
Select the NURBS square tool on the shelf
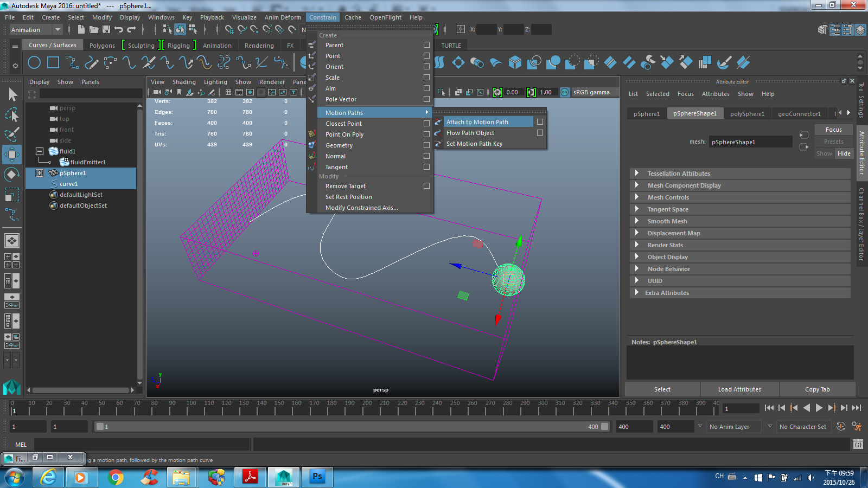point(53,62)
